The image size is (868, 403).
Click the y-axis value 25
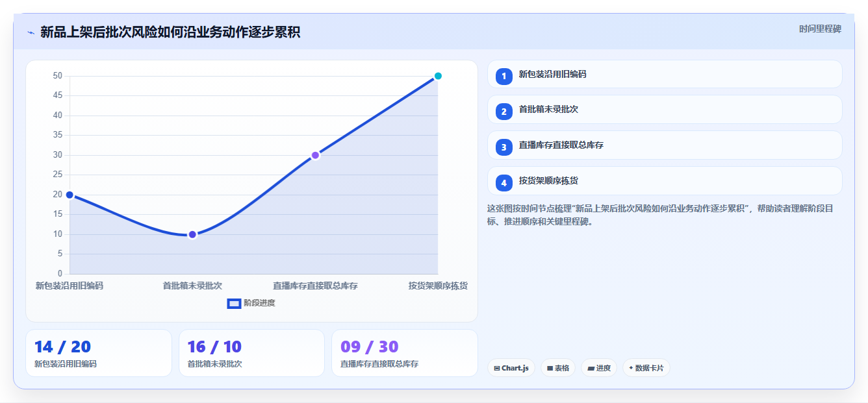58,175
